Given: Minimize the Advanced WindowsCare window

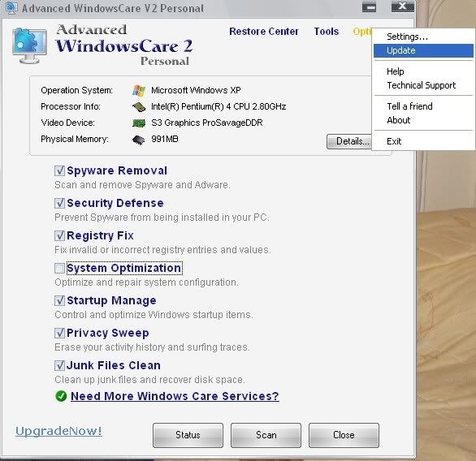Looking at the screenshot, I should (369, 7).
